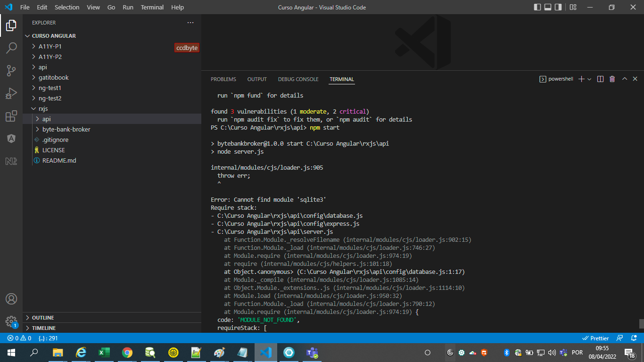Expand the Outline section
Viewport: 644px width, 362px height.
coord(112,318)
